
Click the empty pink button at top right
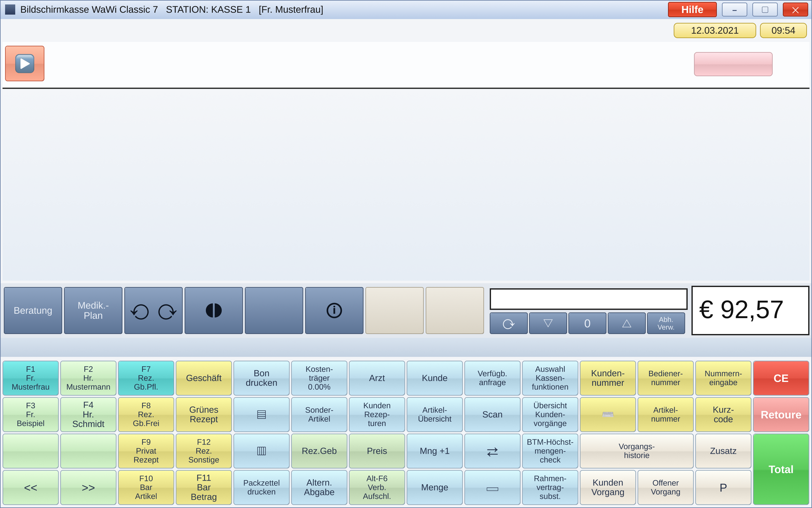[x=733, y=64]
